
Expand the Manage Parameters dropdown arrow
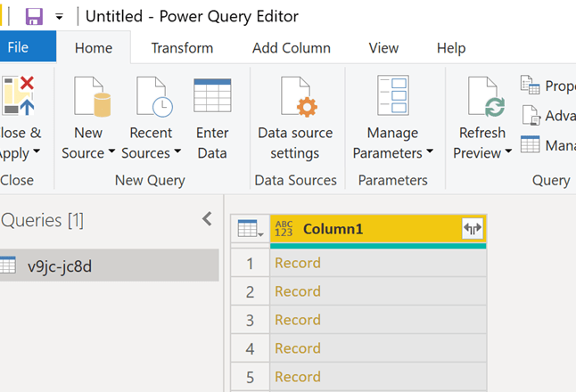(429, 152)
